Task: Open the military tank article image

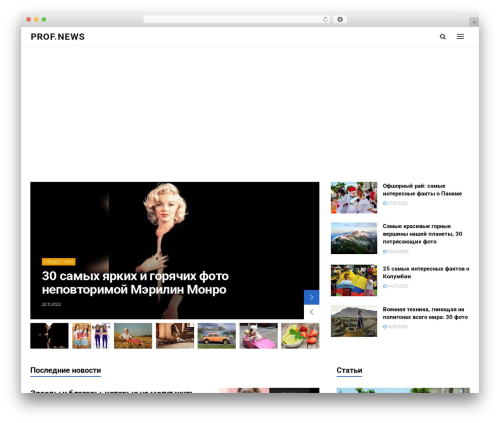Action: click(x=354, y=321)
